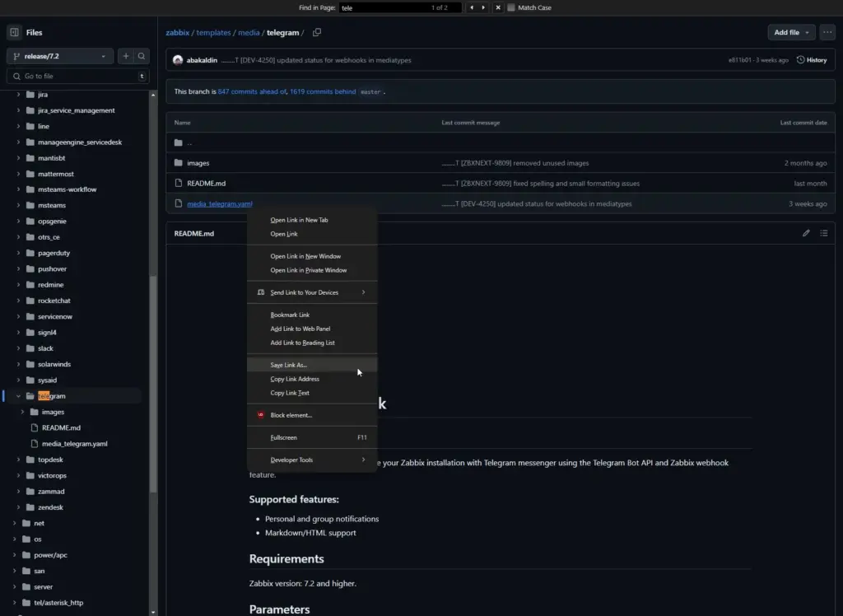The image size is (843, 616).
Task: Click 1619 commits behind link
Action: [x=323, y=91]
